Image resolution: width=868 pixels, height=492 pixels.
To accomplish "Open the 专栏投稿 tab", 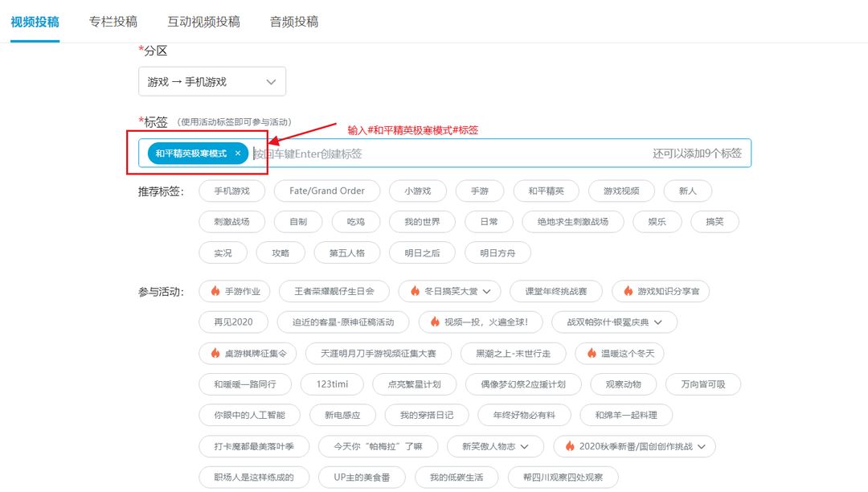I will [x=113, y=22].
